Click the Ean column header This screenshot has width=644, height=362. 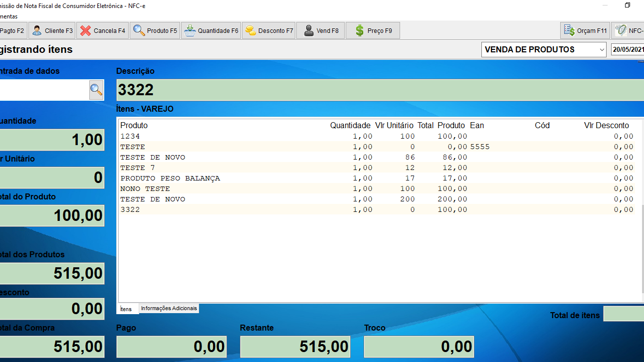[477, 125]
